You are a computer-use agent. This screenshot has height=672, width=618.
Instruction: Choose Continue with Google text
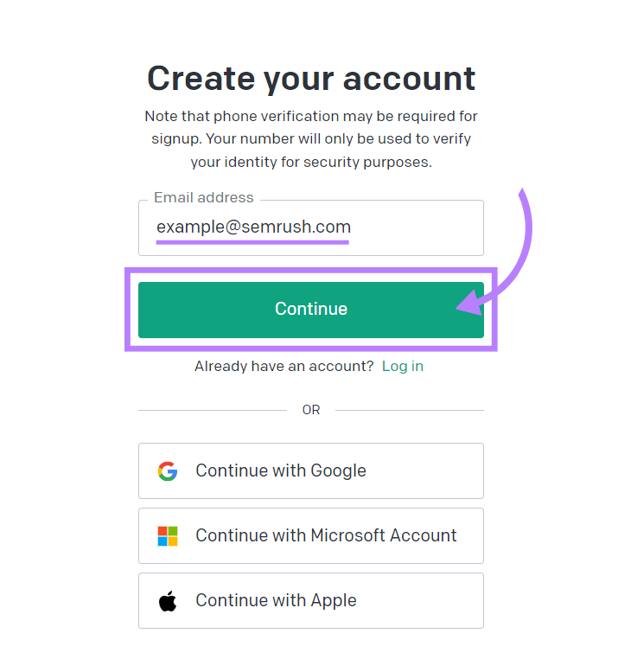pos(281,471)
